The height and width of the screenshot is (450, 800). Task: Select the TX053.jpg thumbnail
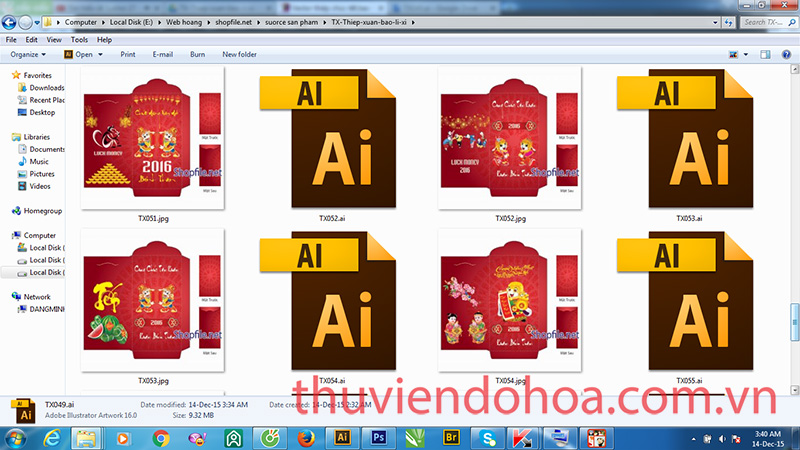click(153, 301)
